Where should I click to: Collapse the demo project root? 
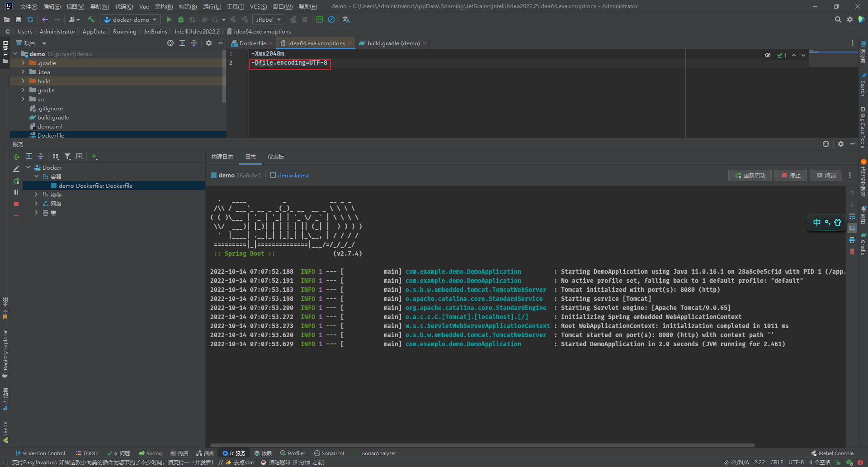tap(15, 54)
